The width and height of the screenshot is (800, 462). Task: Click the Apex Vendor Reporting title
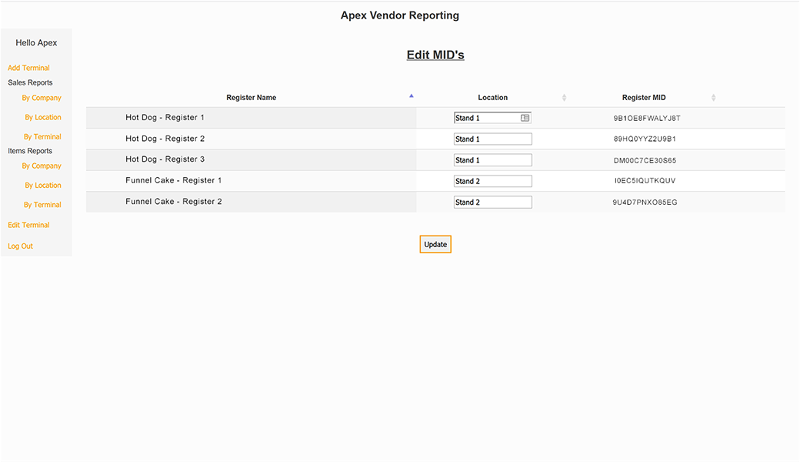[400, 15]
